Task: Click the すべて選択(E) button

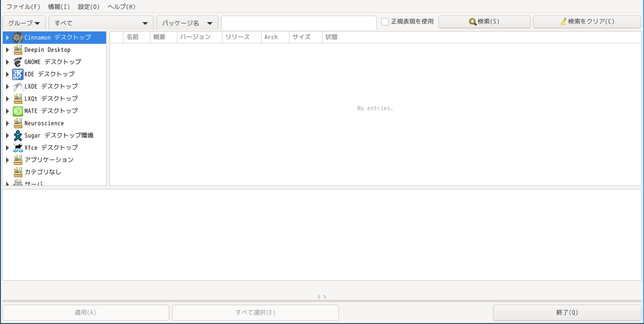Action: tap(256, 312)
